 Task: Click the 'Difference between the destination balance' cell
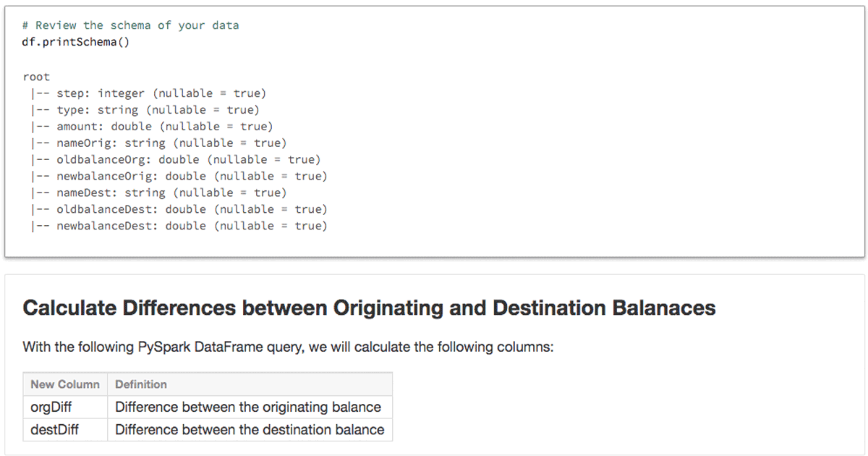tap(250, 430)
